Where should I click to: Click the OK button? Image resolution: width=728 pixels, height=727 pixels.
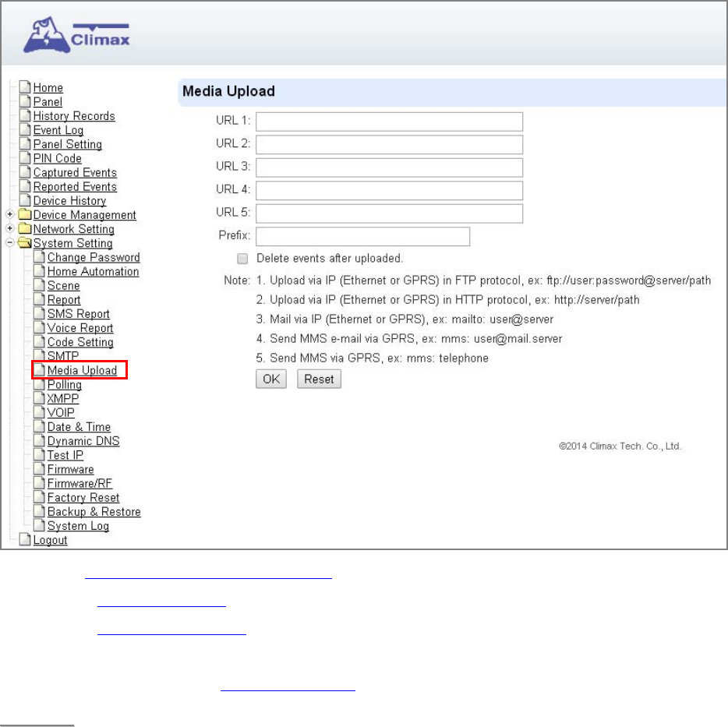271,379
